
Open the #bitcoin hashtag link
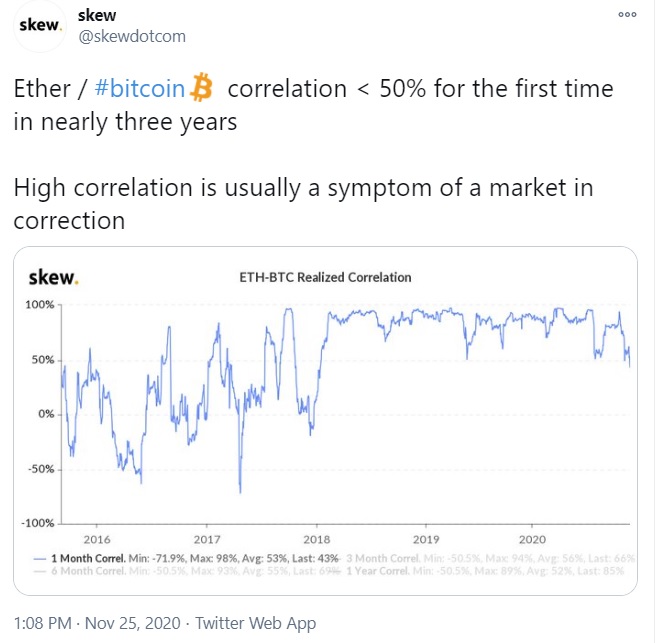[x=140, y=89]
